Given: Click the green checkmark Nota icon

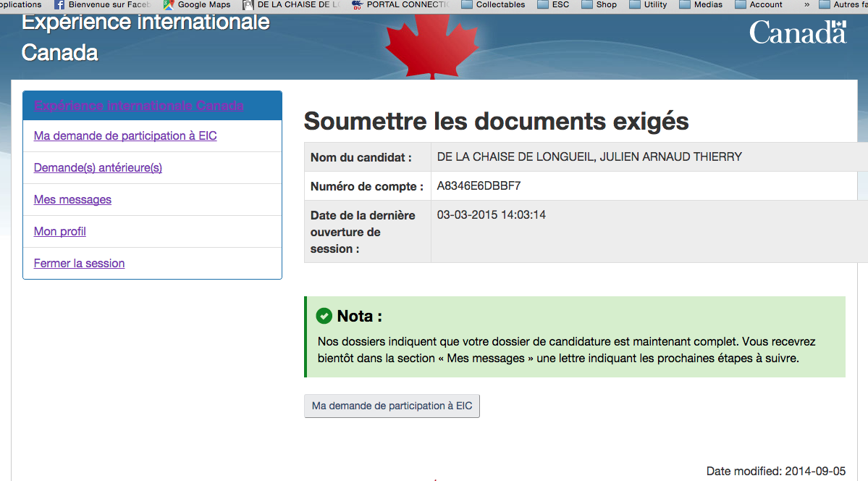Looking at the screenshot, I should pyautogui.click(x=324, y=317).
